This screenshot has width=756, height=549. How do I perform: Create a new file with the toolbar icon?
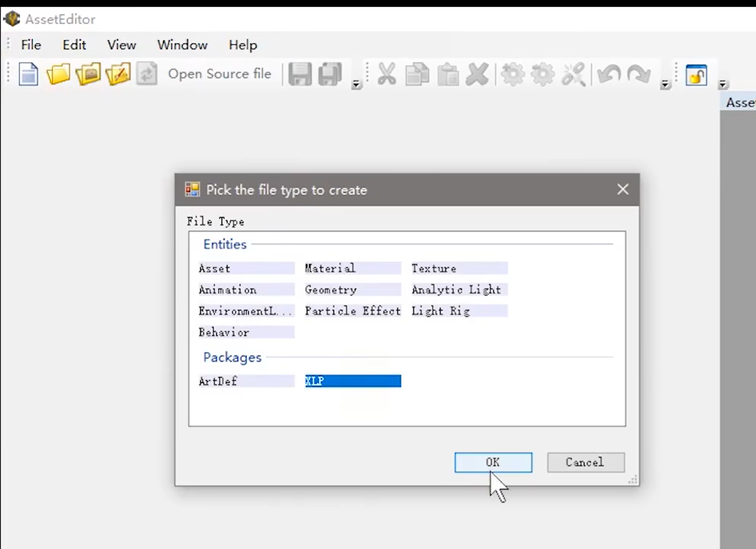[x=28, y=74]
